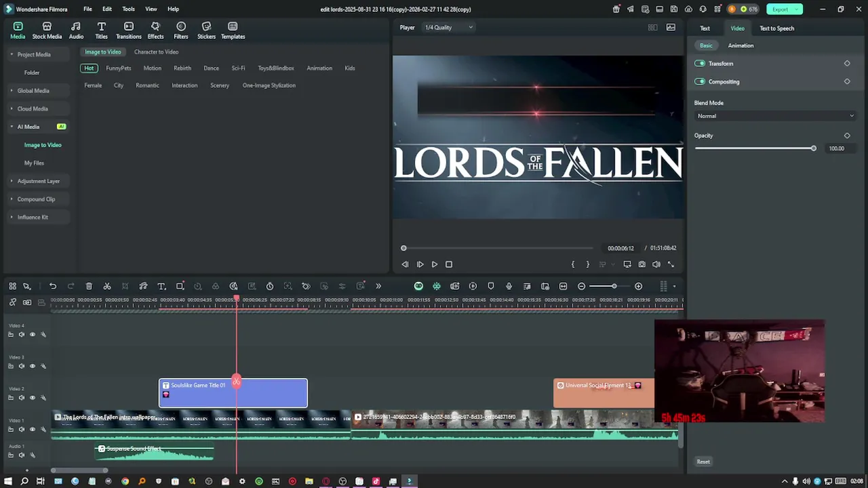This screenshot has height=488, width=868.
Task: Add a marker with the shield icon
Action: [491, 286]
